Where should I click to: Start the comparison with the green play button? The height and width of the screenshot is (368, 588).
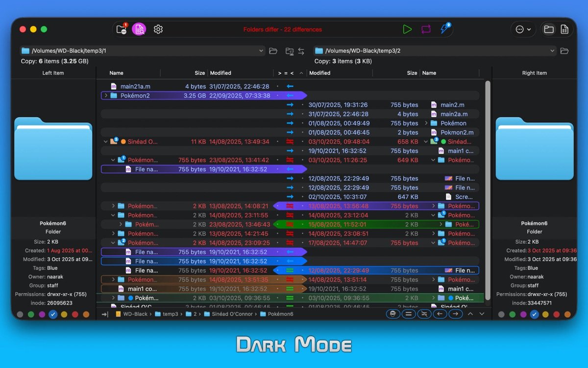(407, 29)
